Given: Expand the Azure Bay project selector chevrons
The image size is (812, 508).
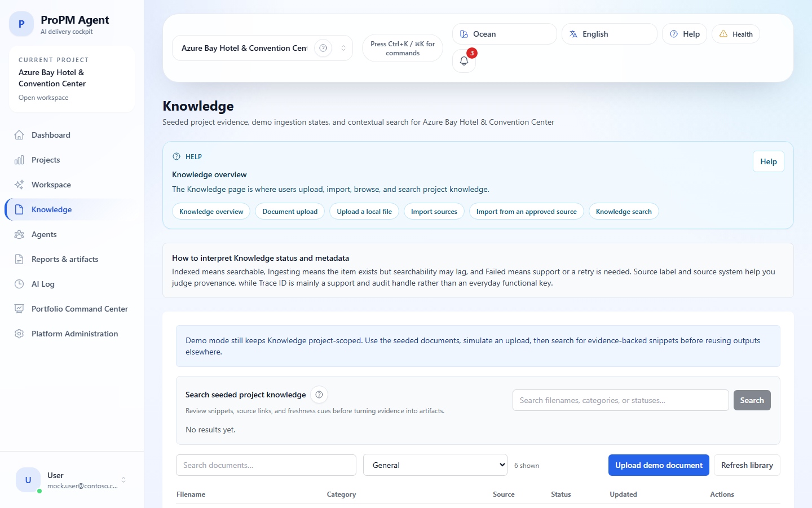Looking at the screenshot, I should 343,48.
